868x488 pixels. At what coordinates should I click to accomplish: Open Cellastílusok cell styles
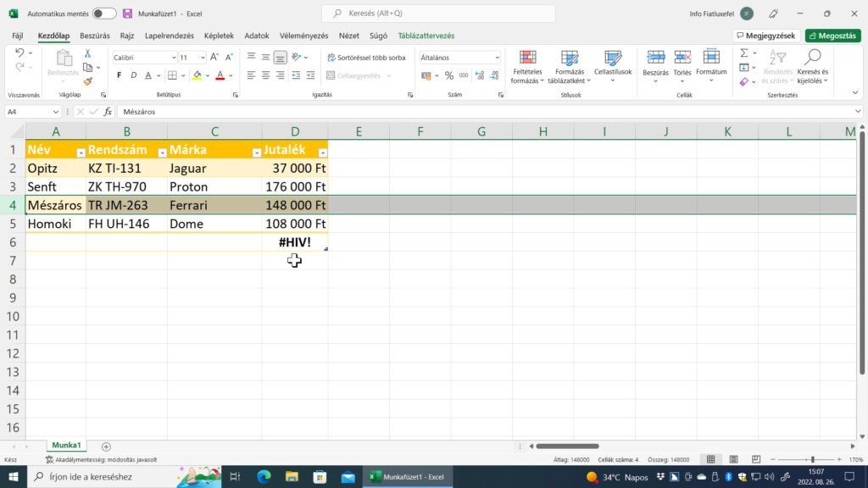point(613,67)
